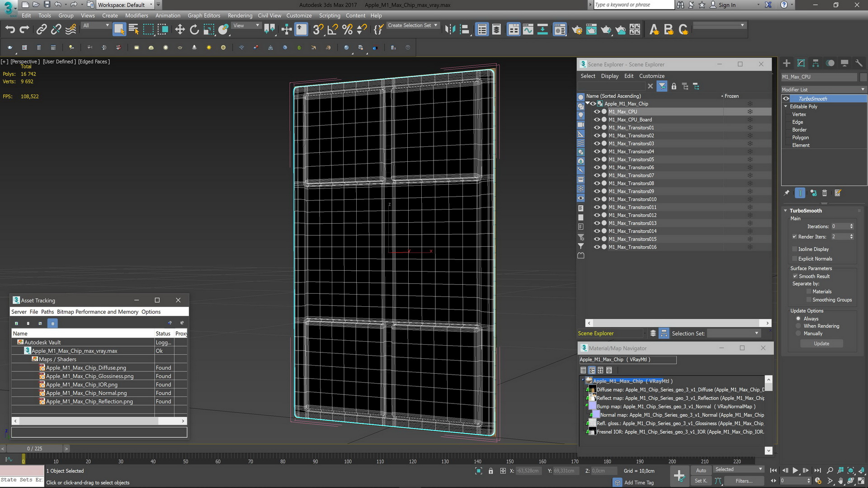The width and height of the screenshot is (868, 488).
Task: Click Configure Modifier Sets icon
Action: tap(838, 193)
